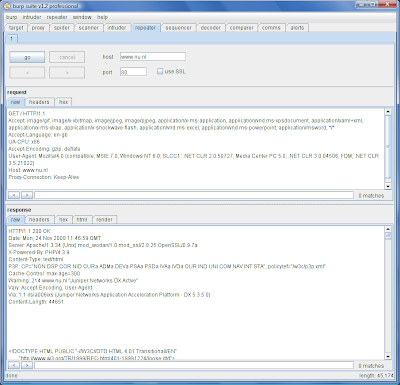Screen dimensions: 400x385
Task: Open the burp menu
Action: pos(11,17)
